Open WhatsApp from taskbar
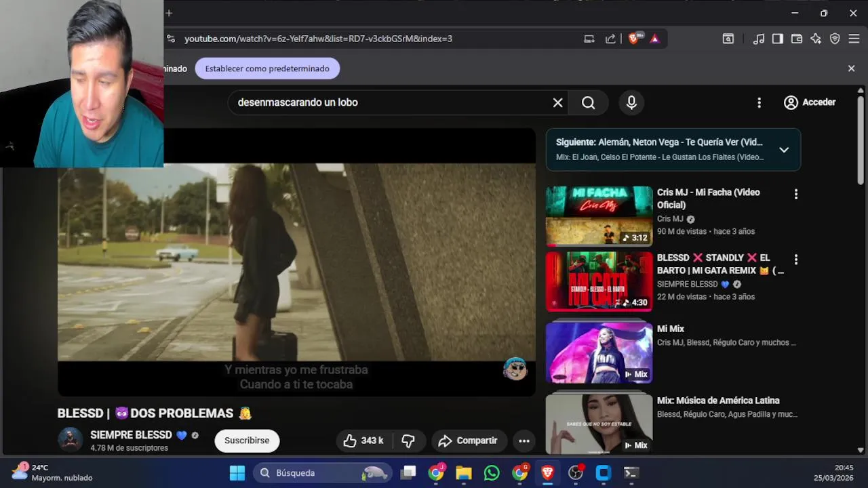 492,473
